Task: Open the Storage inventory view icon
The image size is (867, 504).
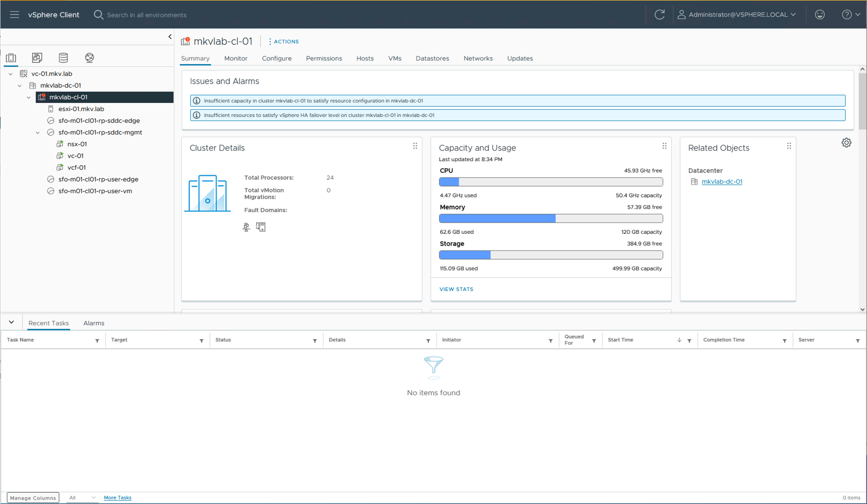Action: coord(63,58)
